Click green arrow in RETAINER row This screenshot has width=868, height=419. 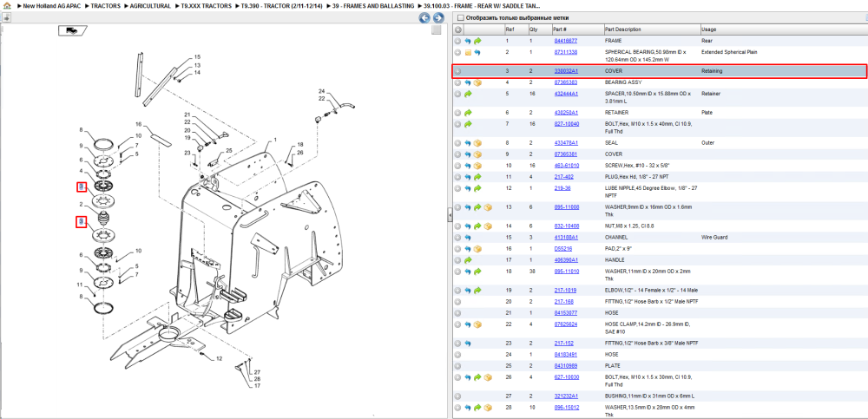[468, 113]
